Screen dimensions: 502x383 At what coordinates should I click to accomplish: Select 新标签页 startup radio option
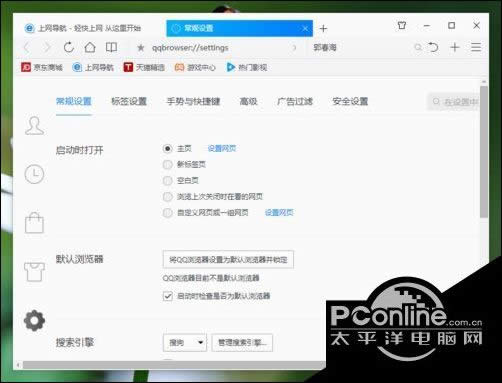(x=167, y=164)
